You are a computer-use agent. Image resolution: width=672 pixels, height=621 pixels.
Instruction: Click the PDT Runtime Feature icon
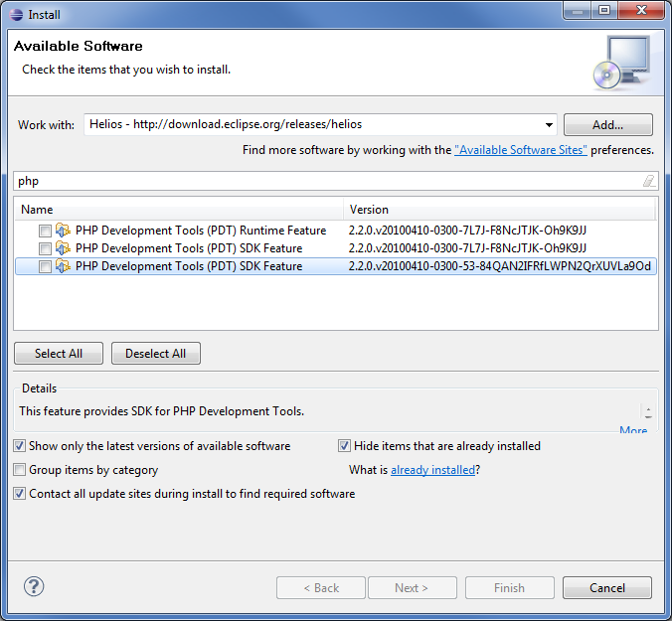tap(64, 231)
